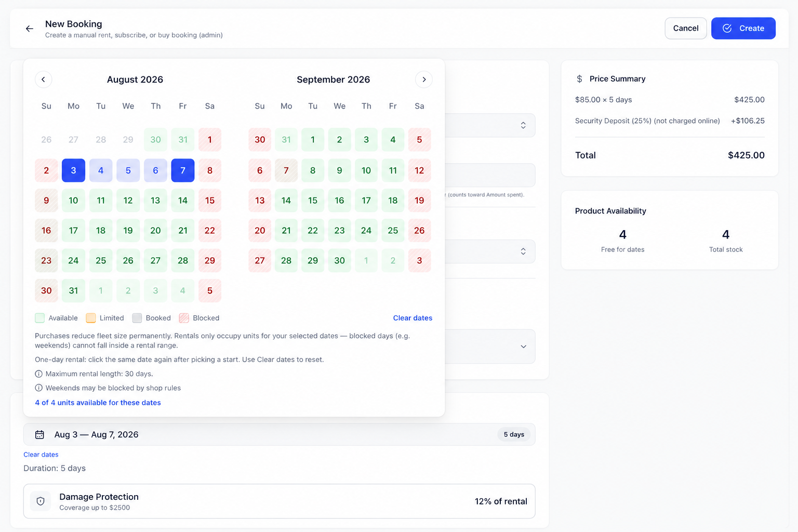Click info icon beside Weekends may be blocked
This screenshot has width=798, height=532.
[38, 388]
